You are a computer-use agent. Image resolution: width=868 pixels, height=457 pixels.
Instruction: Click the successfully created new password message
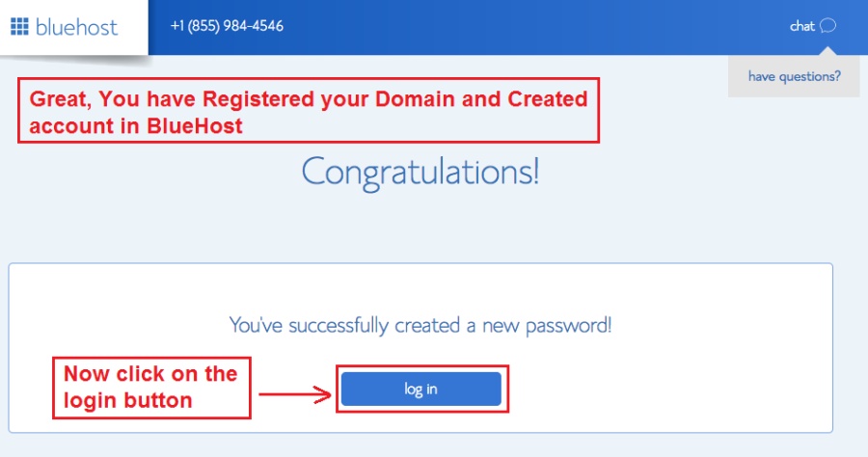[x=420, y=325]
